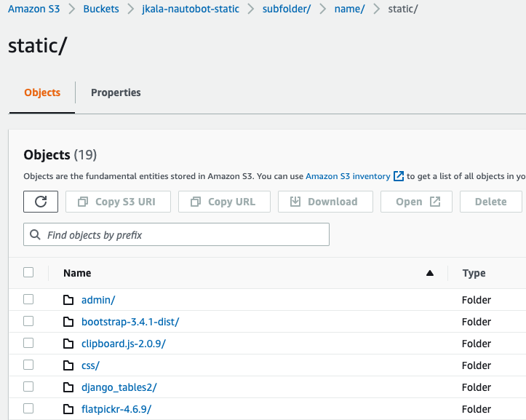Sort by Name using the ascending arrow
The width and height of the screenshot is (526, 420).
[429, 273]
